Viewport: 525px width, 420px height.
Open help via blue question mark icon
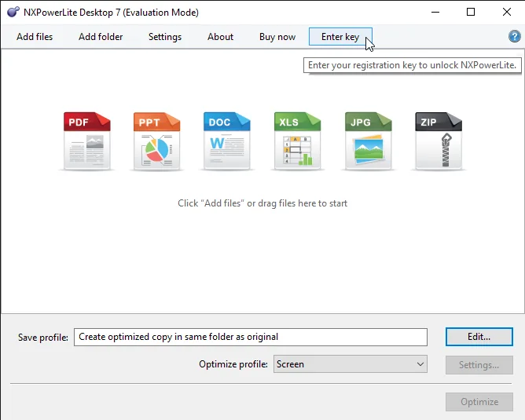[514, 36]
